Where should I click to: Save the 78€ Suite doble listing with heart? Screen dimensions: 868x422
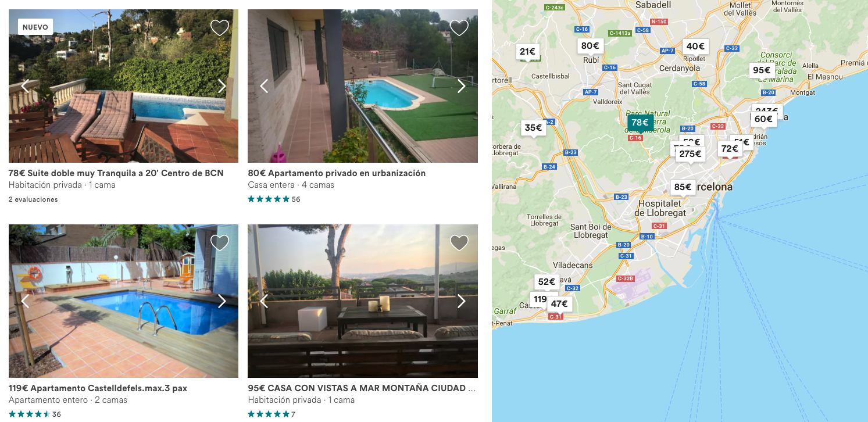point(220,28)
